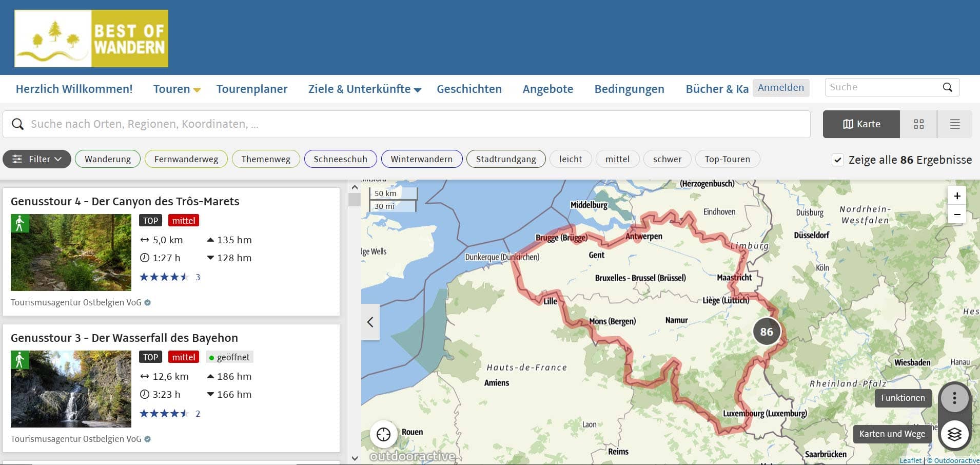Switch to list view layout
The height and width of the screenshot is (465, 980).
pos(954,124)
